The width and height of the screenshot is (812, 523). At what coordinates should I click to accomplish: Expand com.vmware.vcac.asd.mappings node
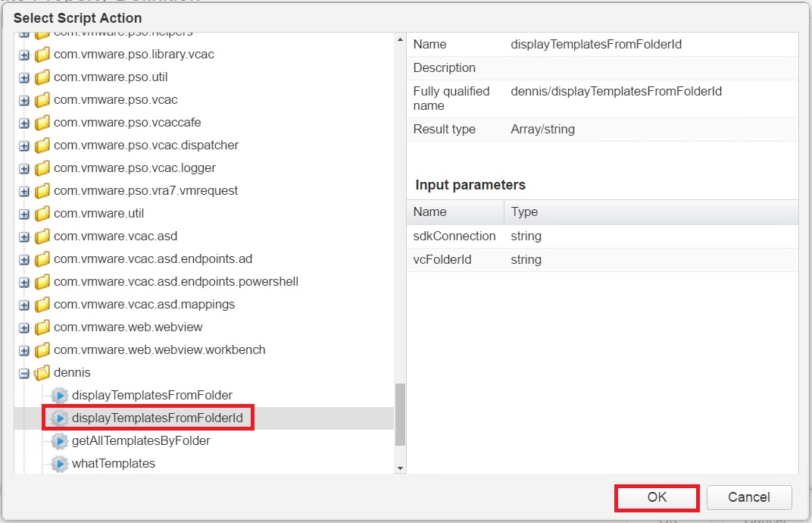24,305
